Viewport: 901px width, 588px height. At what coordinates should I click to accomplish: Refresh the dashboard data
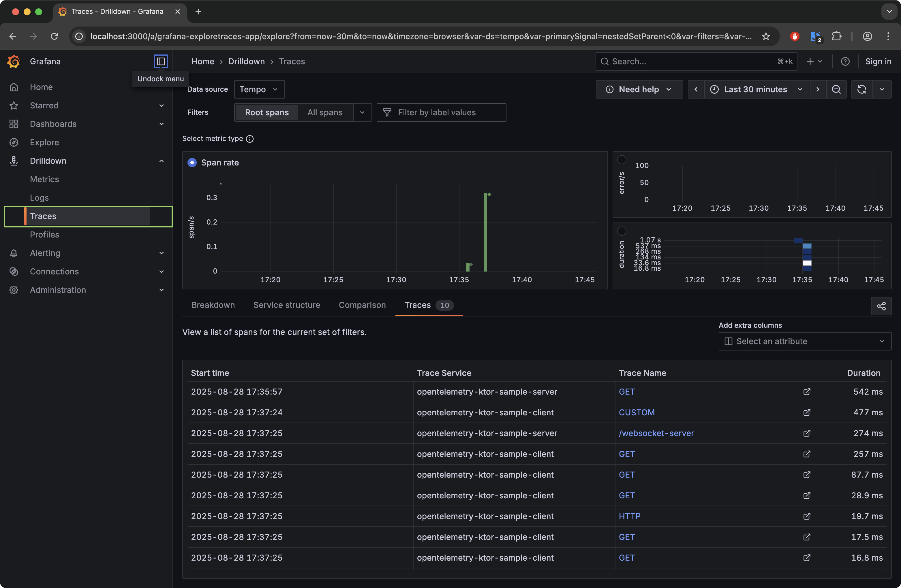(x=861, y=89)
